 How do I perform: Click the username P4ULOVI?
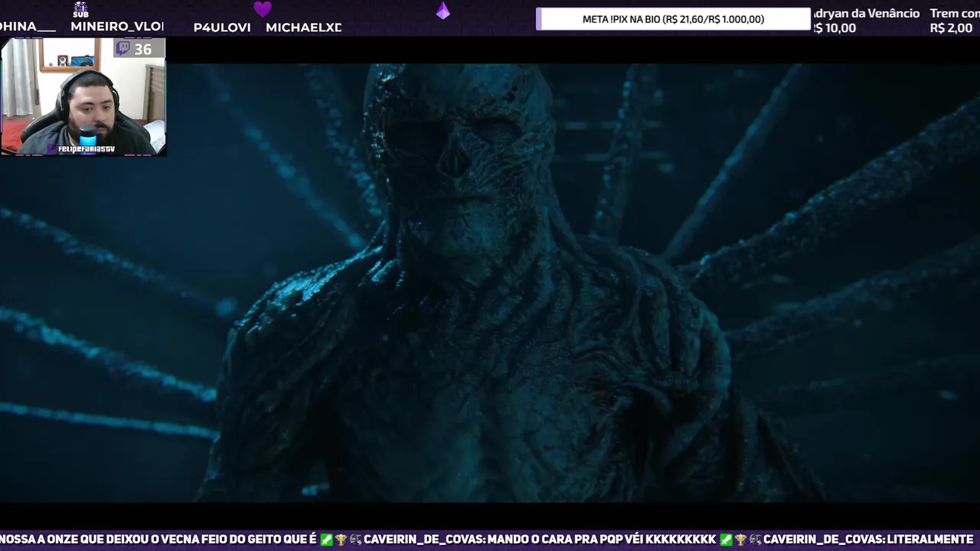[222, 28]
